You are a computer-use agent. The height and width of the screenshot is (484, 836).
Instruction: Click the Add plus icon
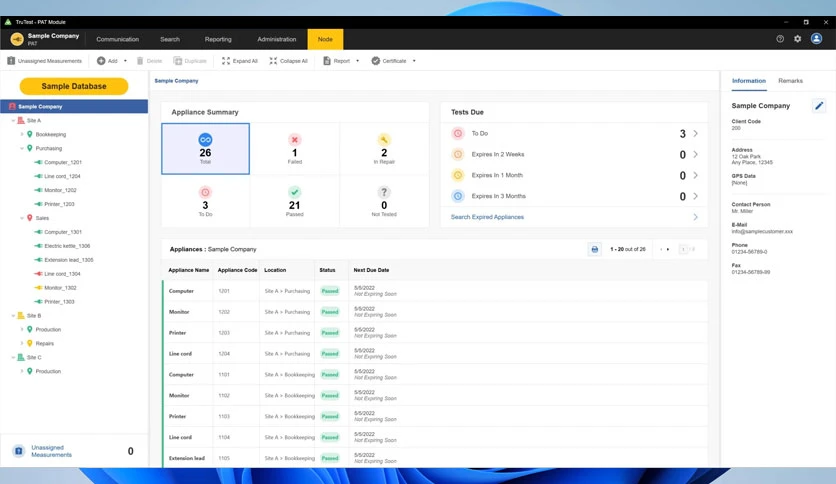[101, 61]
